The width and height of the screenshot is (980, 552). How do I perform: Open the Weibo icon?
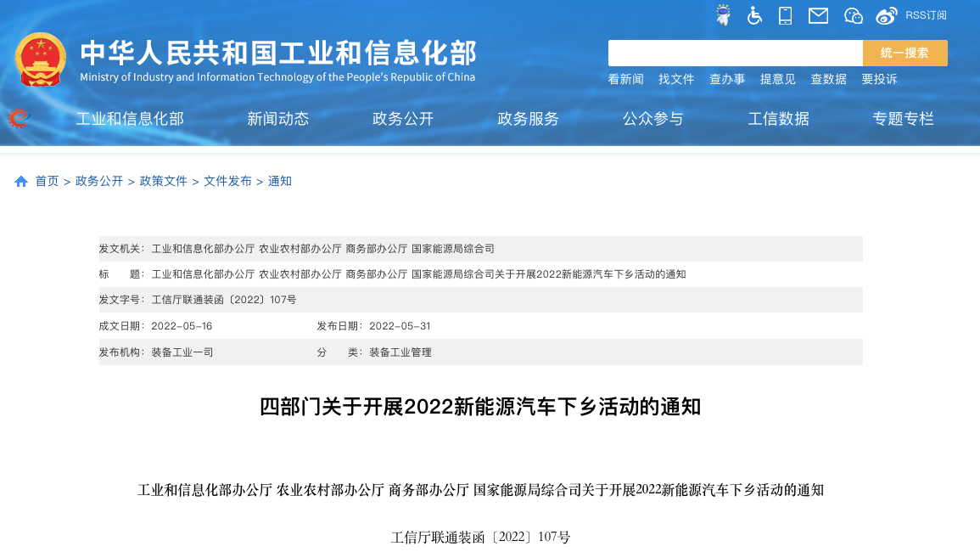pyautogui.click(x=887, y=15)
